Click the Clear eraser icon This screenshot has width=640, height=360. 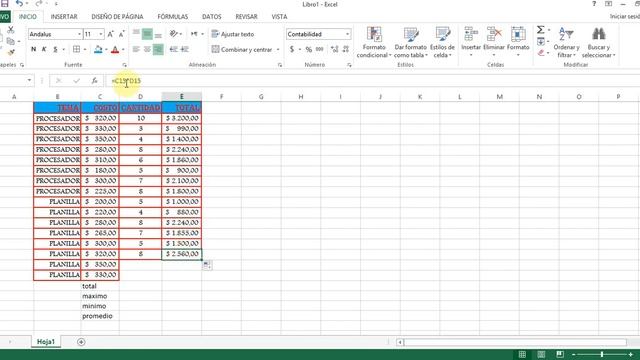tap(540, 53)
